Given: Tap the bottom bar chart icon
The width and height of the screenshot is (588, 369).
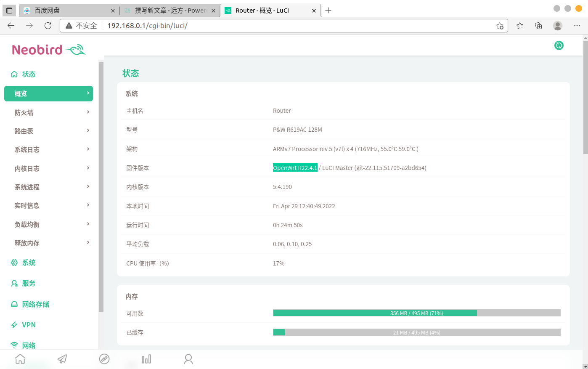Looking at the screenshot, I should pyautogui.click(x=146, y=359).
